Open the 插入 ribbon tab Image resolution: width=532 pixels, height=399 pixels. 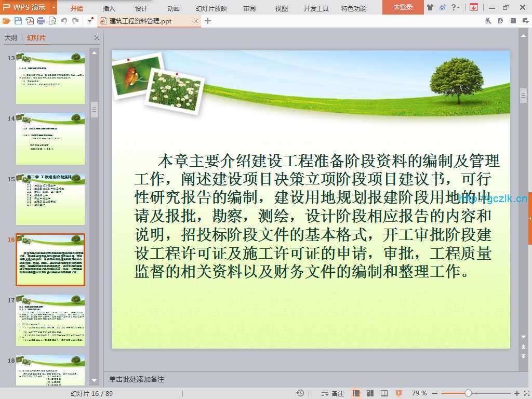click(x=109, y=8)
